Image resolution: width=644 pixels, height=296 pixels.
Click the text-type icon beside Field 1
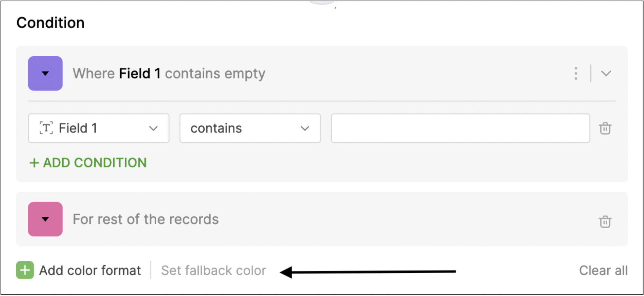click(46, 128)
